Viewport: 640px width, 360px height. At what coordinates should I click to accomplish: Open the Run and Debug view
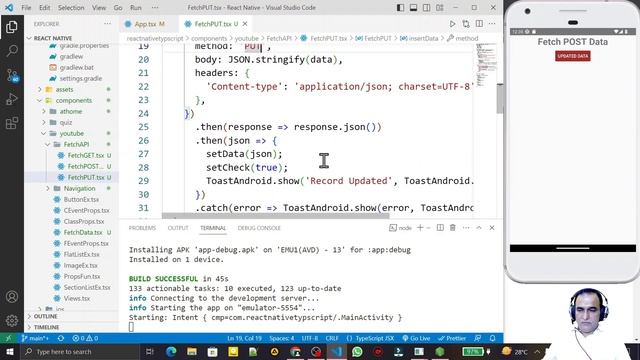[12, 99]
